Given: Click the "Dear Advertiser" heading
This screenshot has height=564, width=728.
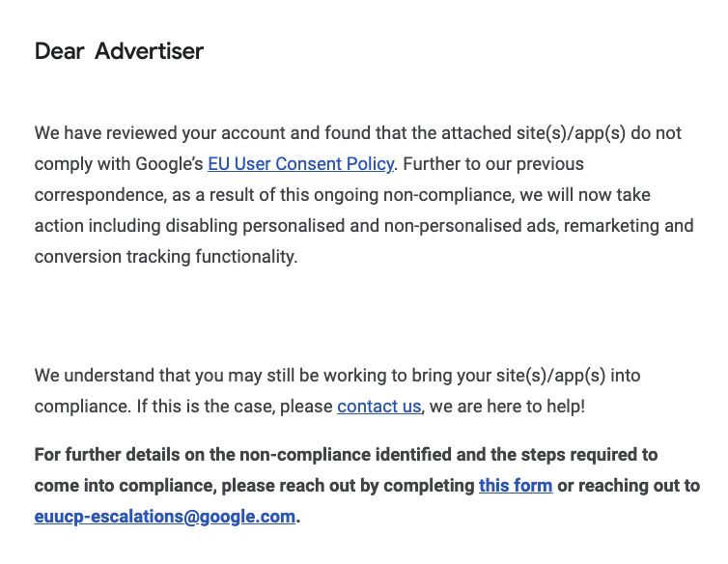Looking at the screenshot, I should [x=119, y=51].
